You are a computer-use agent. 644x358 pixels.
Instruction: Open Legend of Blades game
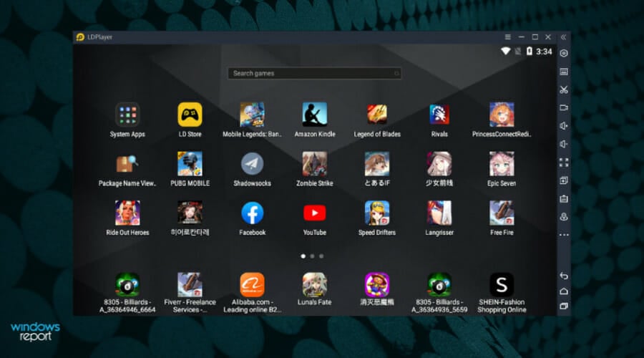(x=377, y=115)
